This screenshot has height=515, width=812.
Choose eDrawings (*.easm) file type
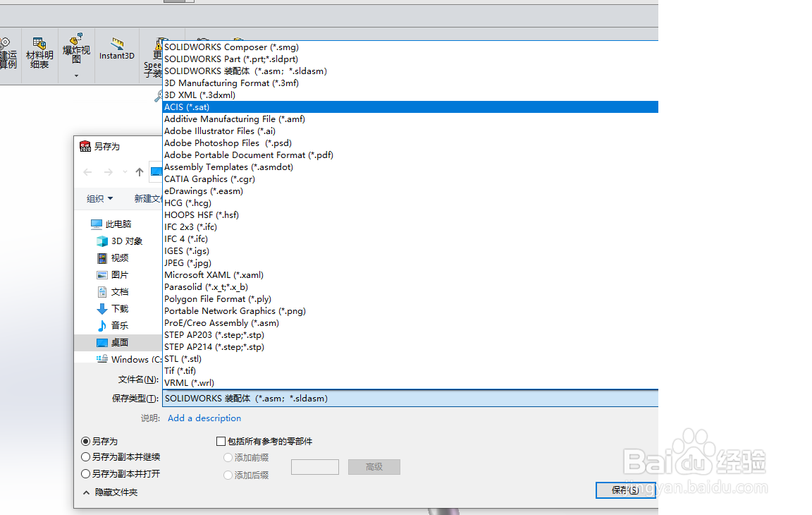click(410, 190)
